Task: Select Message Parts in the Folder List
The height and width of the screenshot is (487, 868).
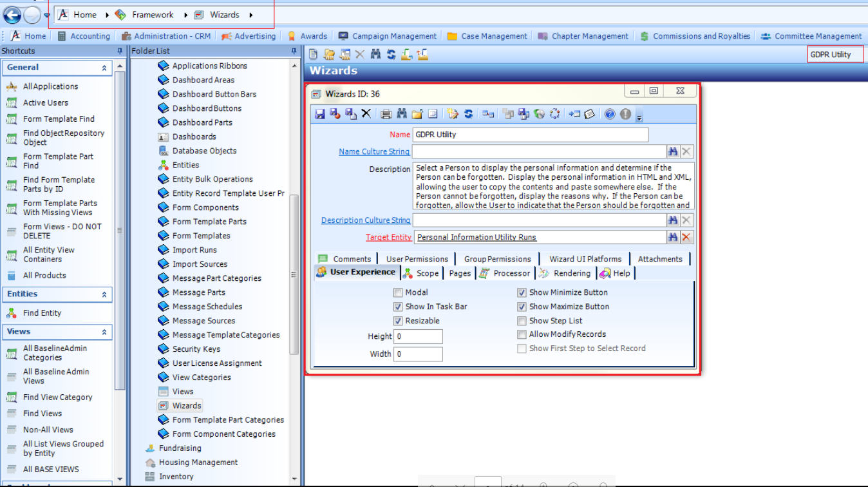Action: (199, 292)
